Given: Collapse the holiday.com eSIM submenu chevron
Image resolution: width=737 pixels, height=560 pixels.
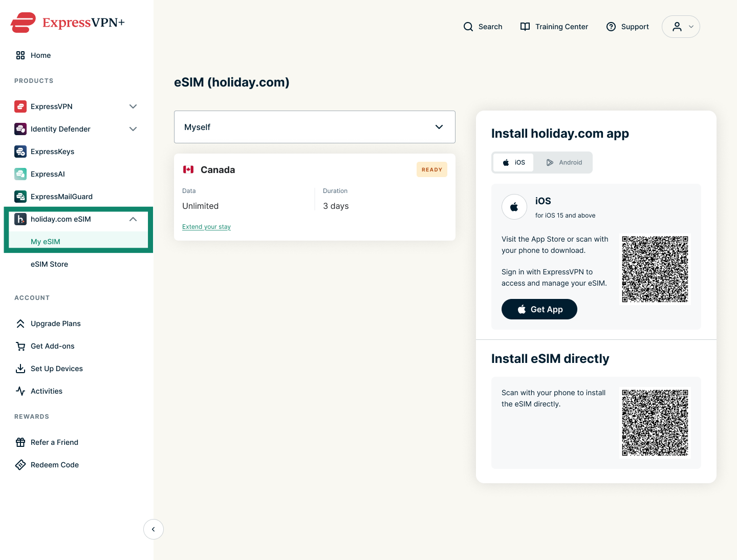Looking at the screenshot, I should click(x=133, y=219).
